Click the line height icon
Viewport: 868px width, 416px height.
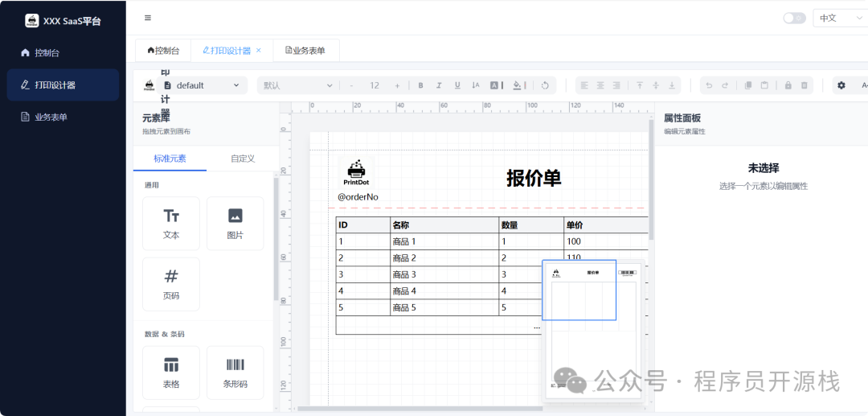tap(476, 85)
